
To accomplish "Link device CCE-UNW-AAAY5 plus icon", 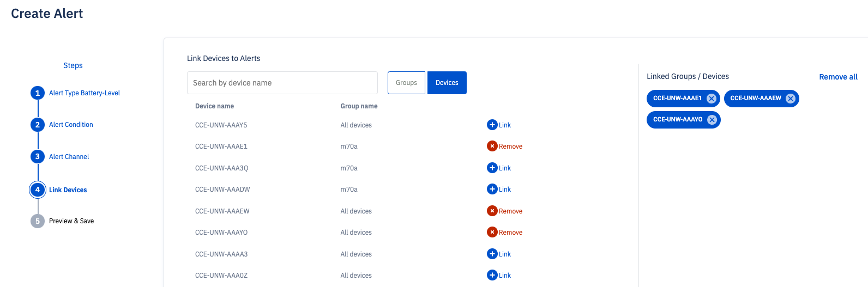I will click(492, 125).
